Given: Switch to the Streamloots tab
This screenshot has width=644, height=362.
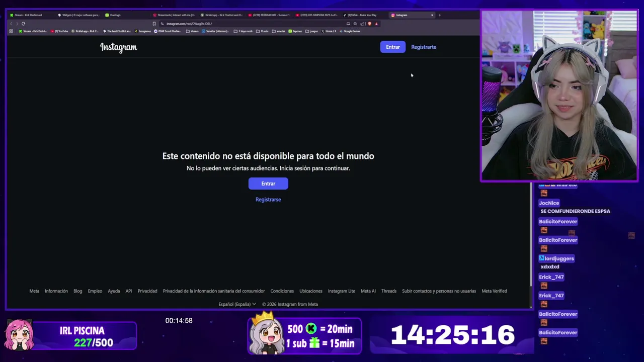Looking at the screenshot, I should pyautogui.click(x=174, y=15).
